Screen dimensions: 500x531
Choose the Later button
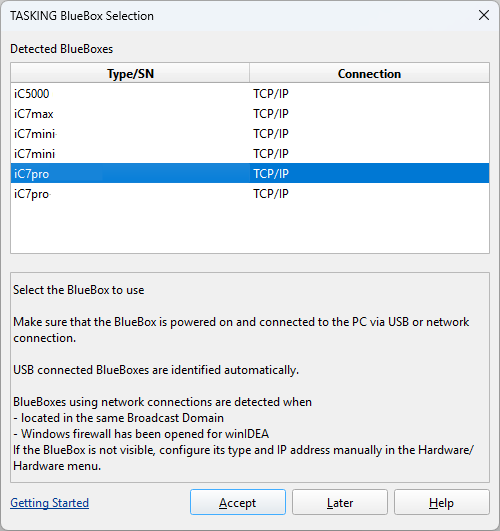340,502
